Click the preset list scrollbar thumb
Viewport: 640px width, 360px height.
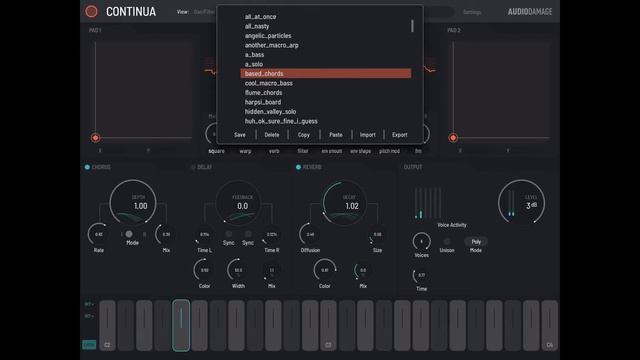412,26
